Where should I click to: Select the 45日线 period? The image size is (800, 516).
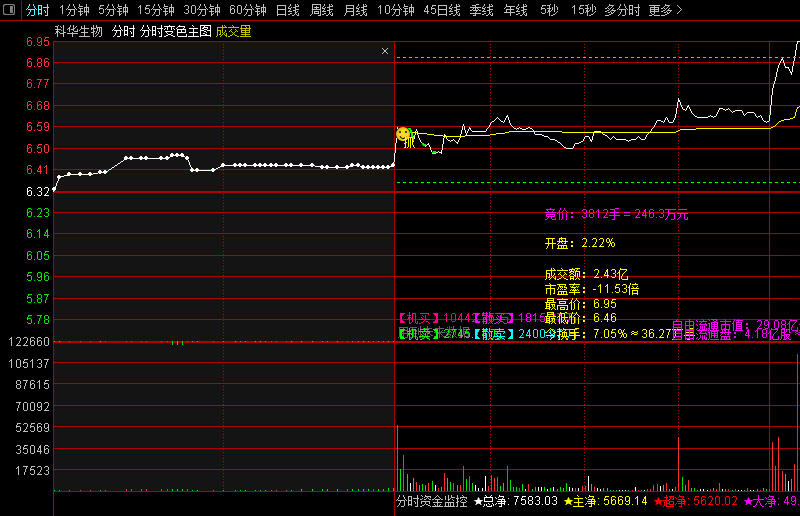point(442,10)
